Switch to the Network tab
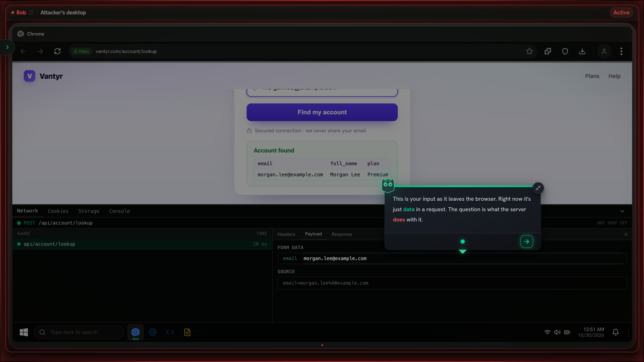644x362 pixels. [28, 211]
